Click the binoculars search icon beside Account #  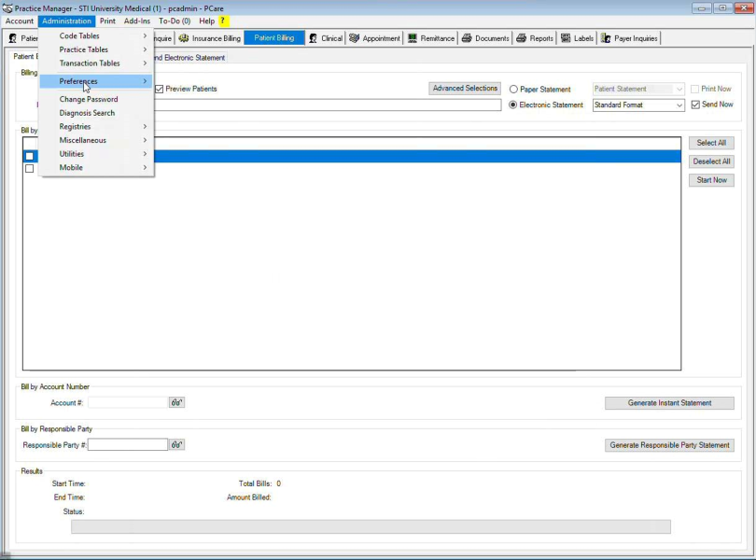176,403
